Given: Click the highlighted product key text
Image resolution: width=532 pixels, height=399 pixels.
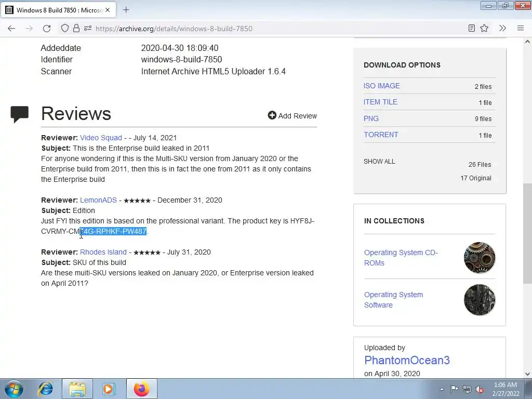Looking at the screenshot, I should 113,231.
